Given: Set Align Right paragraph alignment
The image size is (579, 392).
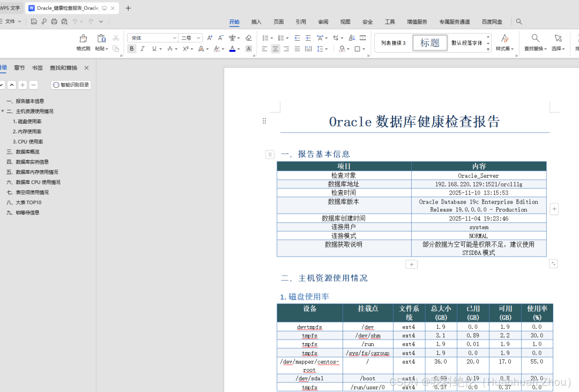Looking at the screenshot, I should [286, 49].
